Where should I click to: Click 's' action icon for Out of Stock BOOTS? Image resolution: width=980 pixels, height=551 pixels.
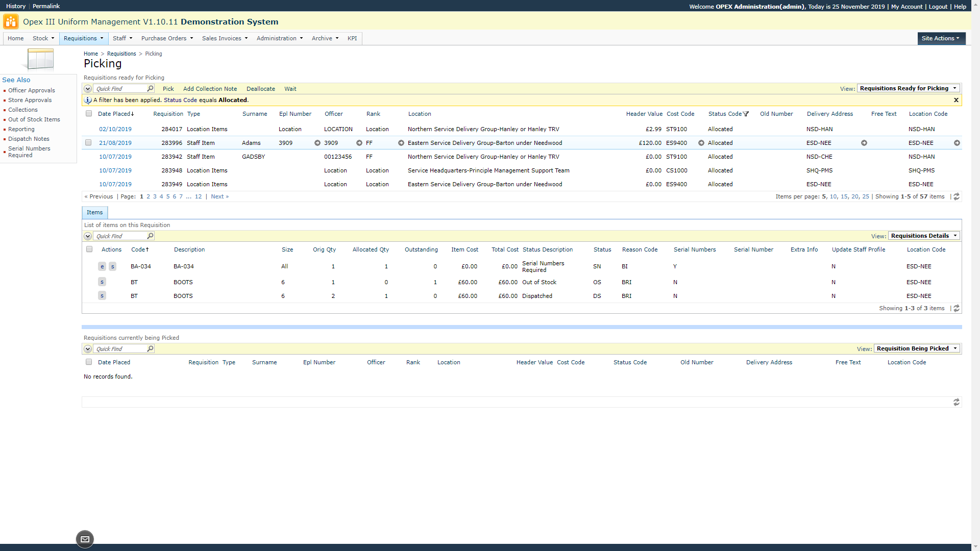[x=102, y=282]
